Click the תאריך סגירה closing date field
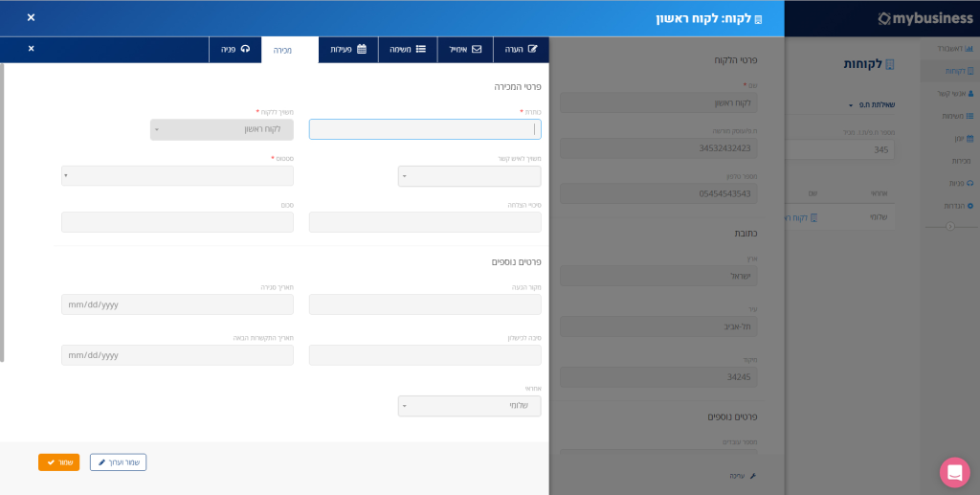980x495 pixels. 177,304
